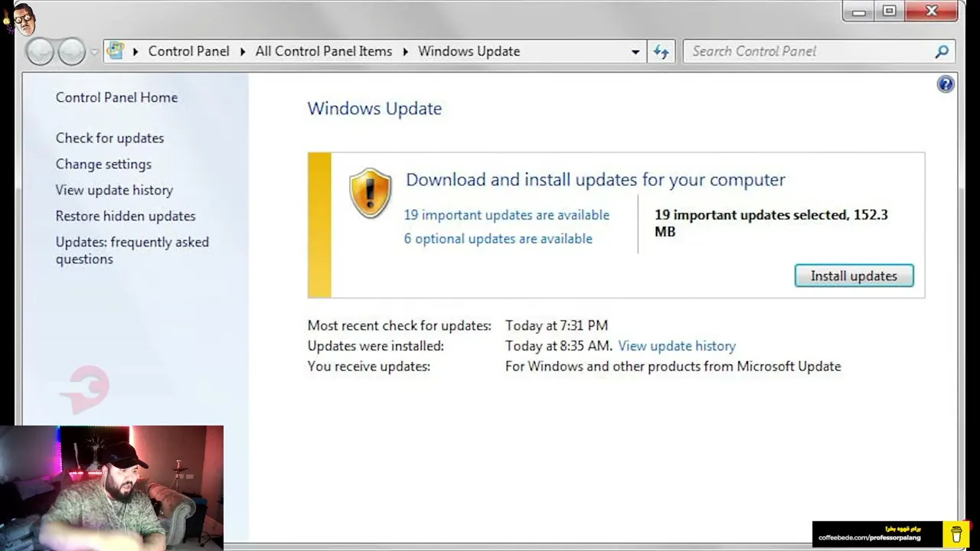The height and width of the screenshot is (551, 980).
Task: Click the Windows Update page heading
Action: pos(374,109)
